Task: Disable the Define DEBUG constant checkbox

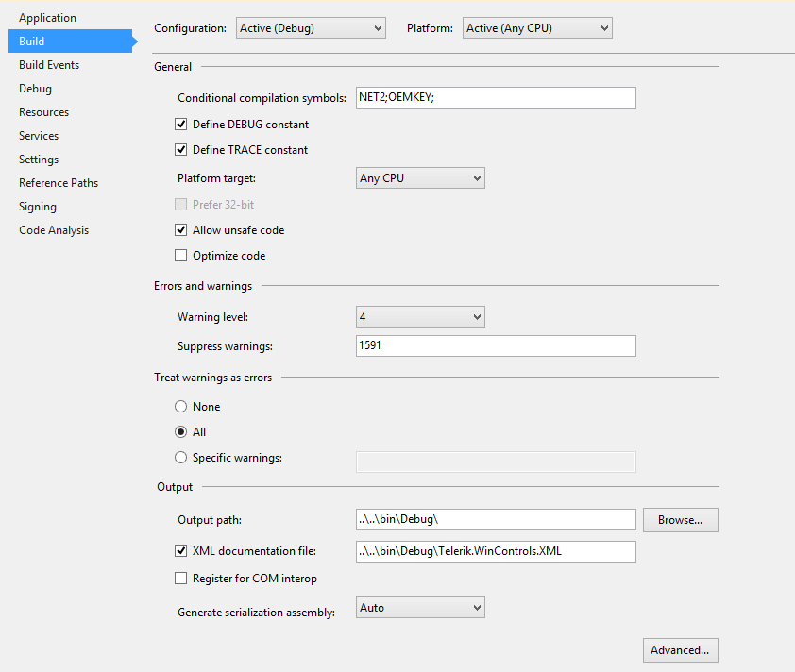Action: coord(180,124)
